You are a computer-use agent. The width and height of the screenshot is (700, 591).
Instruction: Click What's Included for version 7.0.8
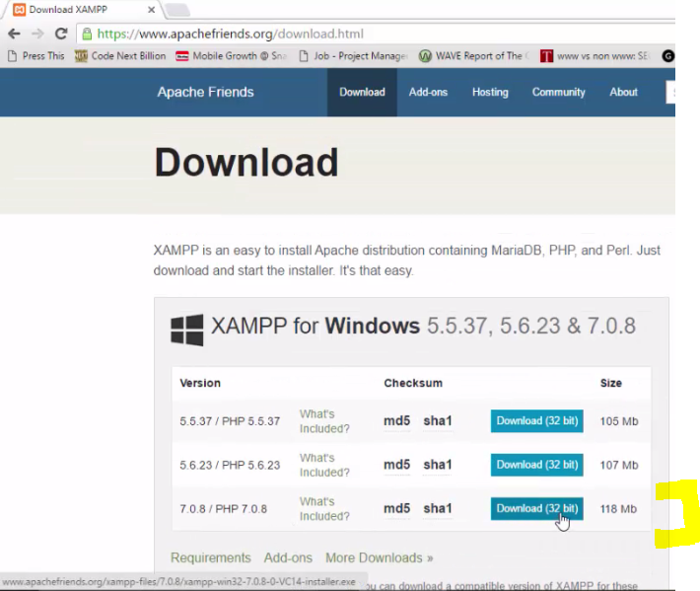(x=324, y=508)
